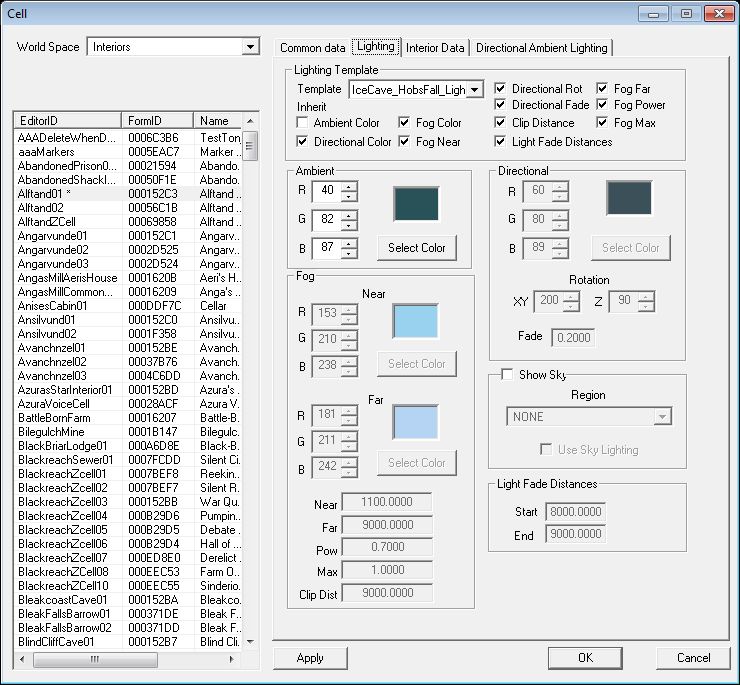Select the AbandonedPrison0... cell row
This screenshot has height=685, width=740.
click(128, 166)
